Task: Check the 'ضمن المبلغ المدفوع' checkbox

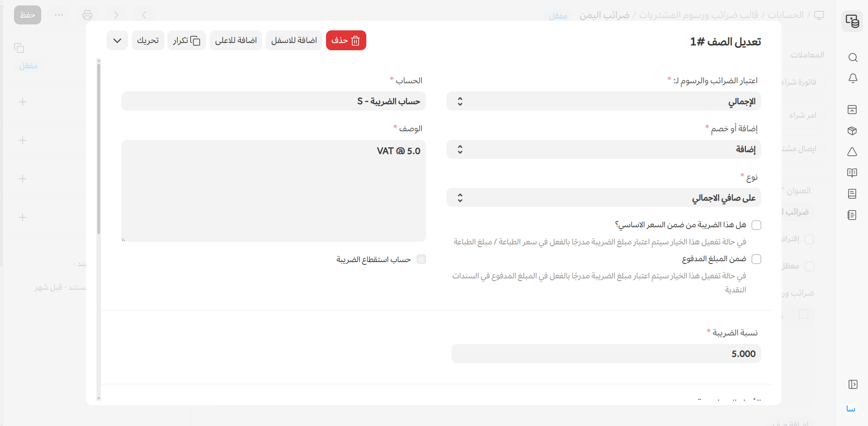Action: 756,259
